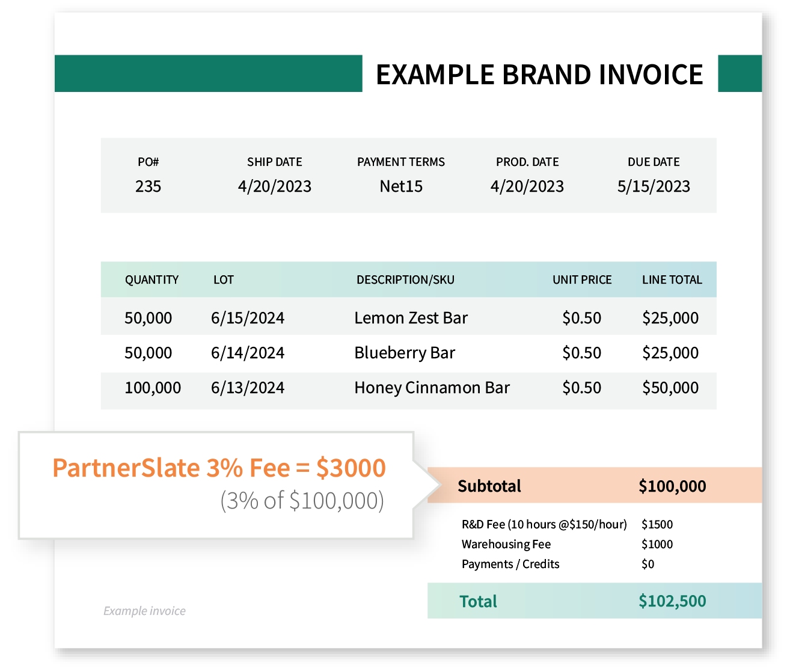Click the PartnerSlate 3% Fee callout

[219, 467]
